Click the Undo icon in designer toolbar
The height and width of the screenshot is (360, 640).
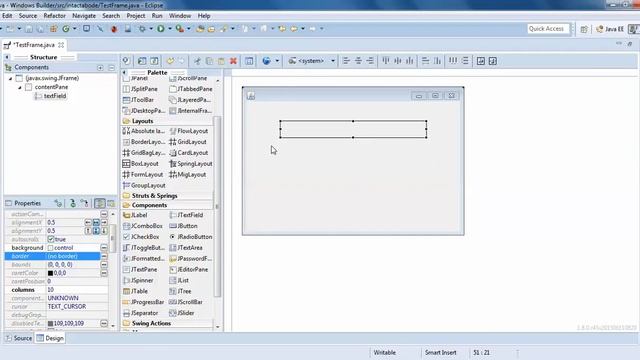point(170,61)
